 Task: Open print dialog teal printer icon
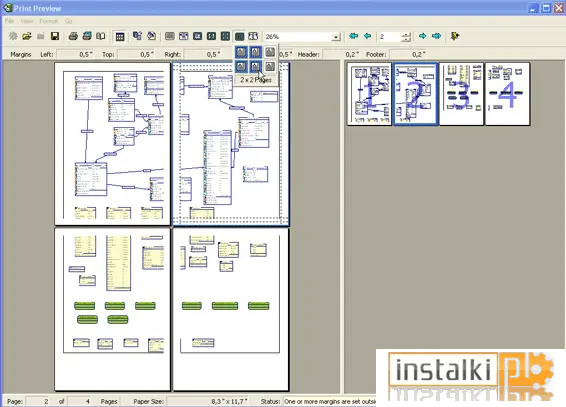pos(87,36)
